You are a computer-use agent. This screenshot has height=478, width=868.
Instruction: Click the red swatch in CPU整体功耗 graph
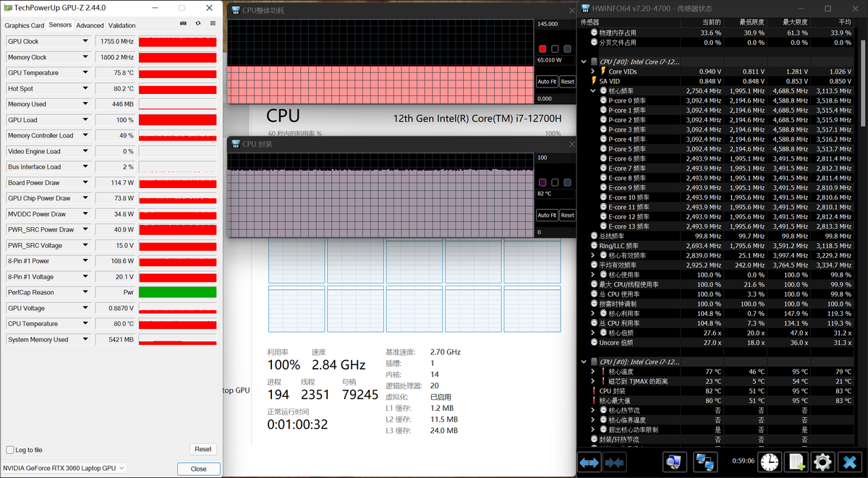pos(542,49)
